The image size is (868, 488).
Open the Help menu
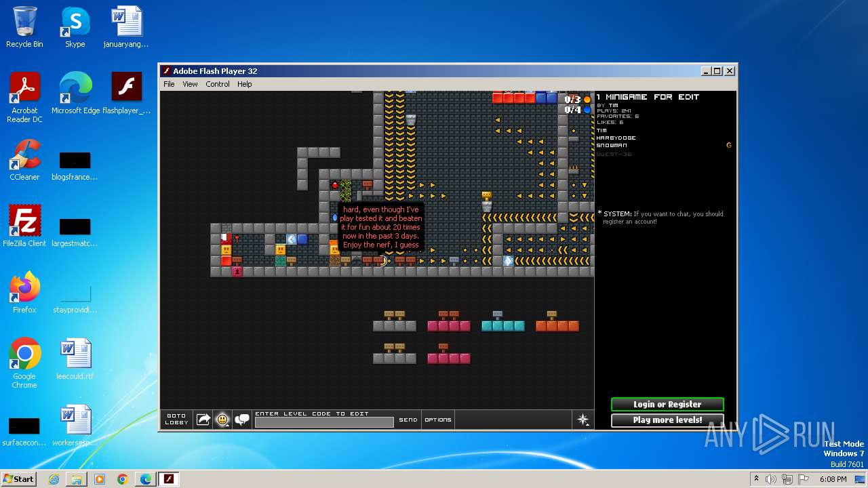click(x=245, y=84)
